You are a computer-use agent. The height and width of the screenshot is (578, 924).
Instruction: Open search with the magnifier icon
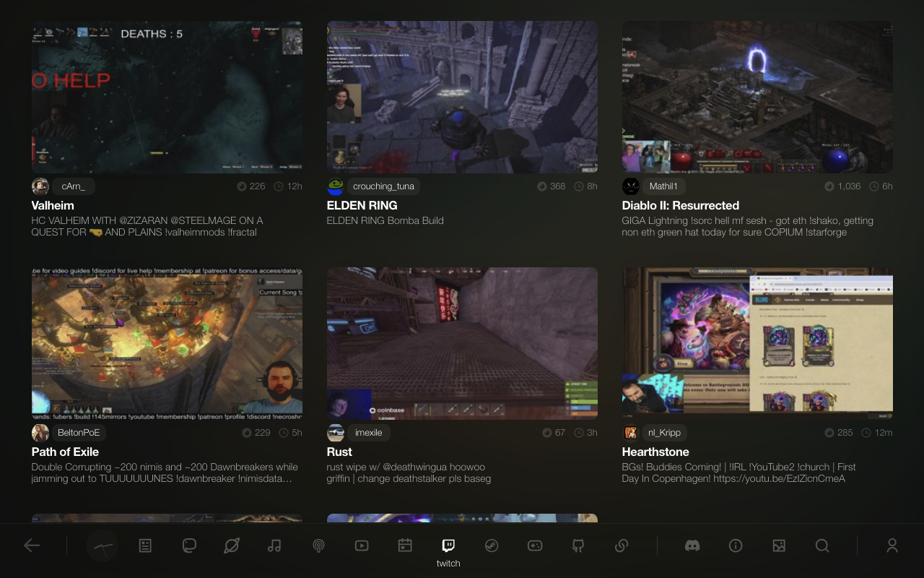click(822, 545)
